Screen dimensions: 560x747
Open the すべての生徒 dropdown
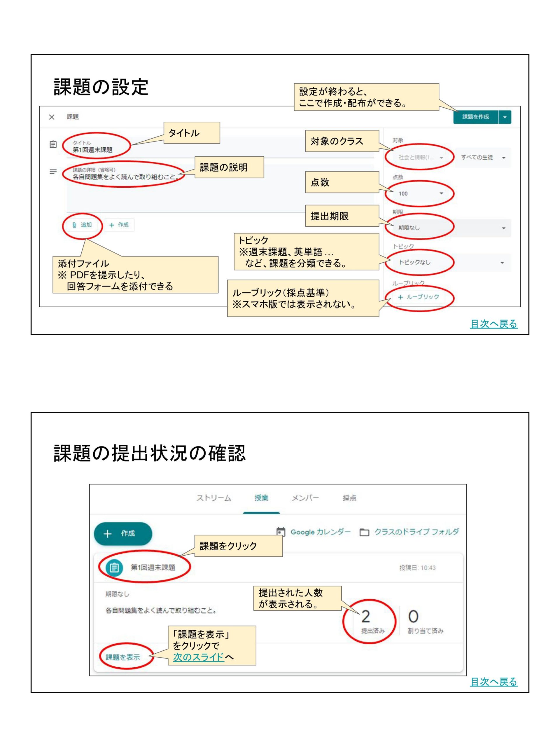(483, 158)
